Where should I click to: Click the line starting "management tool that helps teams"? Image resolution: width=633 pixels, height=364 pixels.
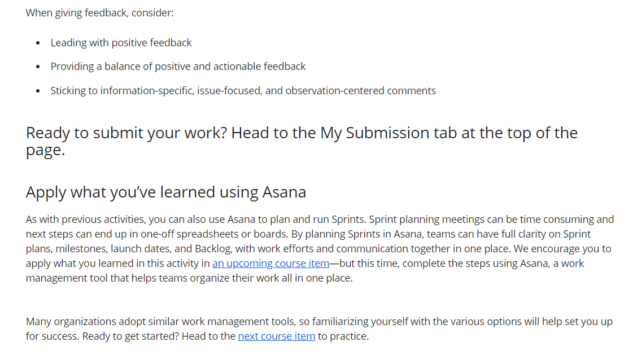point(189,278)
